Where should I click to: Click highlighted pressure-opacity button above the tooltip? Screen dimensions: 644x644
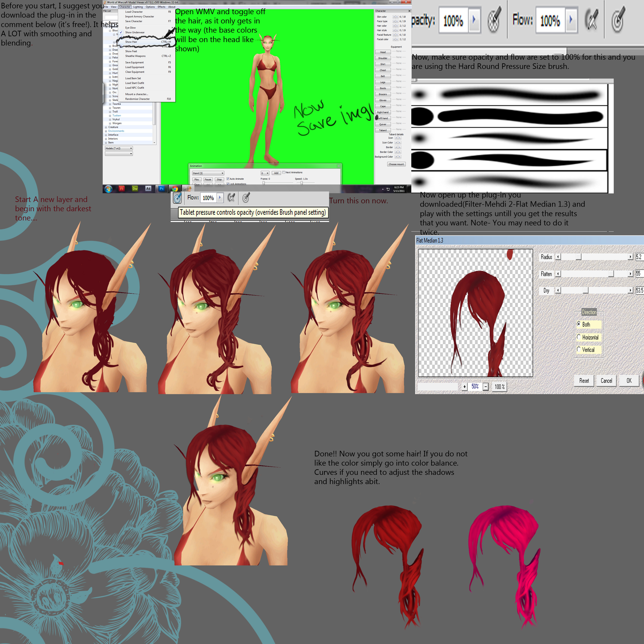click(x=177, y=198)
